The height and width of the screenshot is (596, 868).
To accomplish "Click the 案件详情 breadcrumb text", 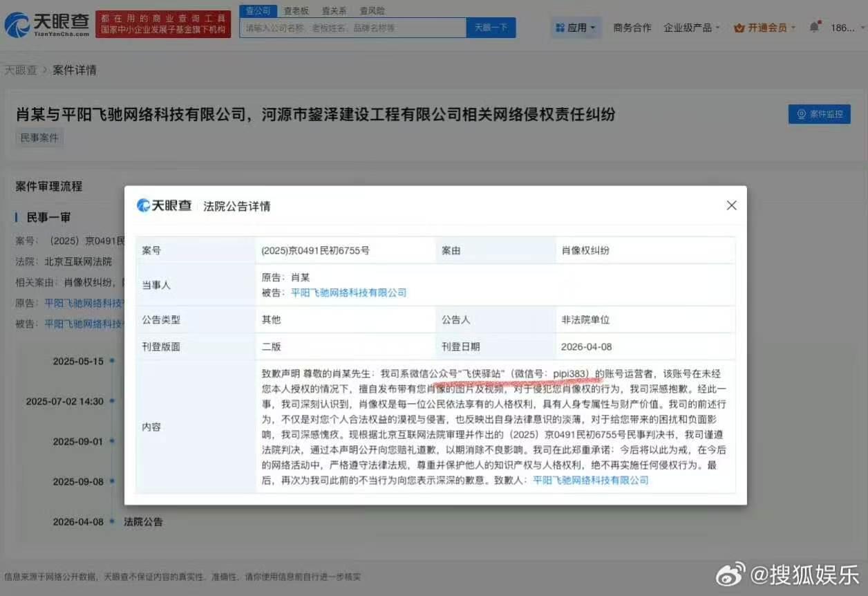I will 75,70.
